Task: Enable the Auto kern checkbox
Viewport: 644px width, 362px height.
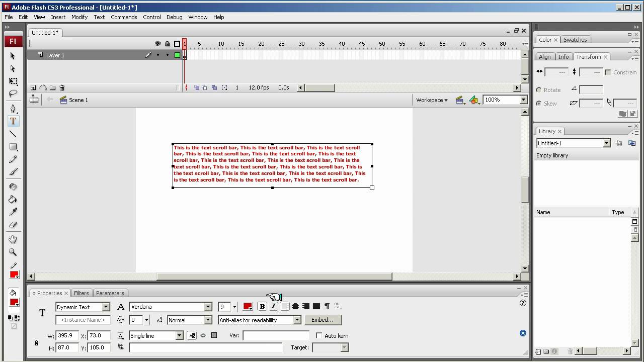Action: coord(319,335)
